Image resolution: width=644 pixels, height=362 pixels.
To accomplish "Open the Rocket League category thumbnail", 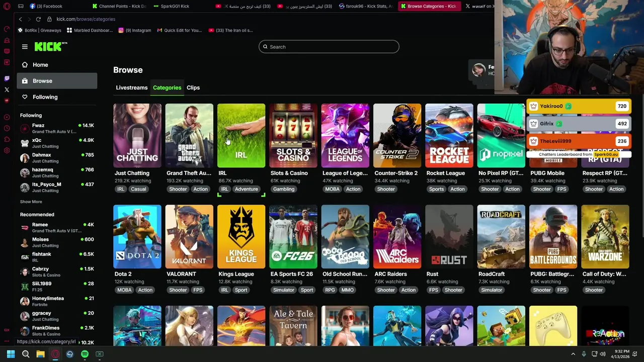I will point(449,136).
